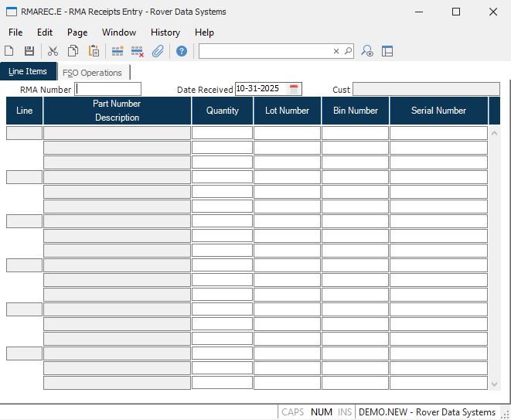This screenshot has width=511, height=420.
Task: Click the scroll down arrow of grid
Action: click(x=495, y=384)
